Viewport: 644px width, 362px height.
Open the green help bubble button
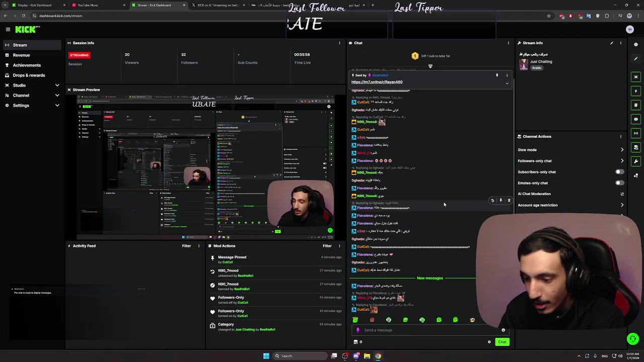click(633, 339)
